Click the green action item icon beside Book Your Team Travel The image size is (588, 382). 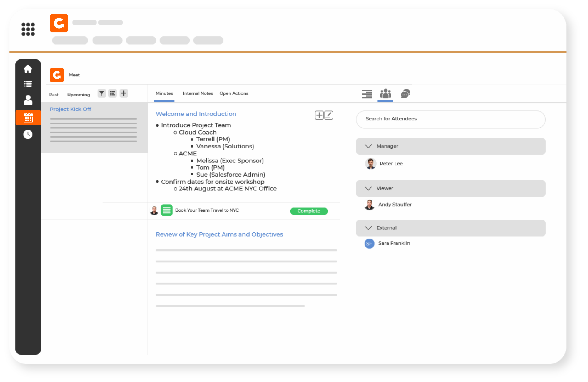click(x=167, y=210)
